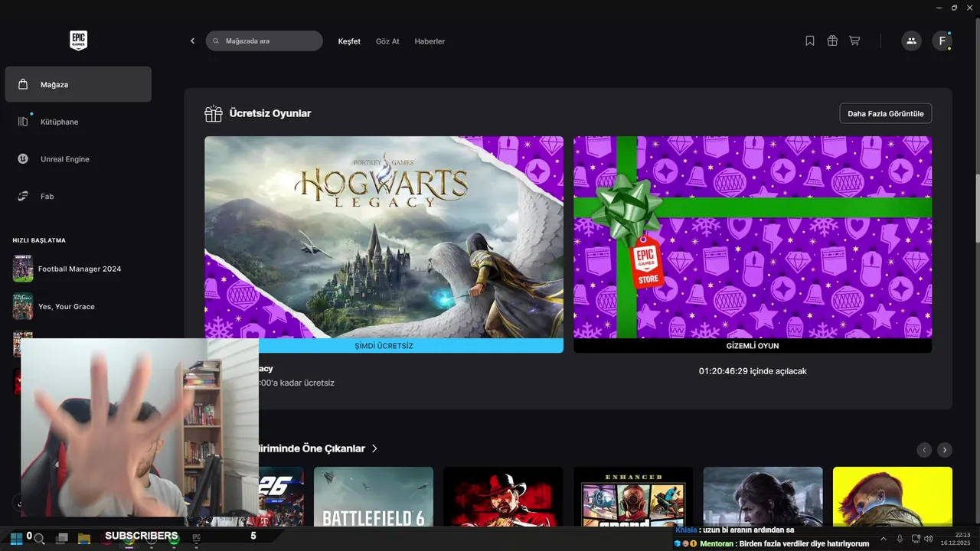The height and width of the screenshot is (551, 980).
Task: Open the Hogwarts Legacy free game banner
Action: [x=384, y=237]
